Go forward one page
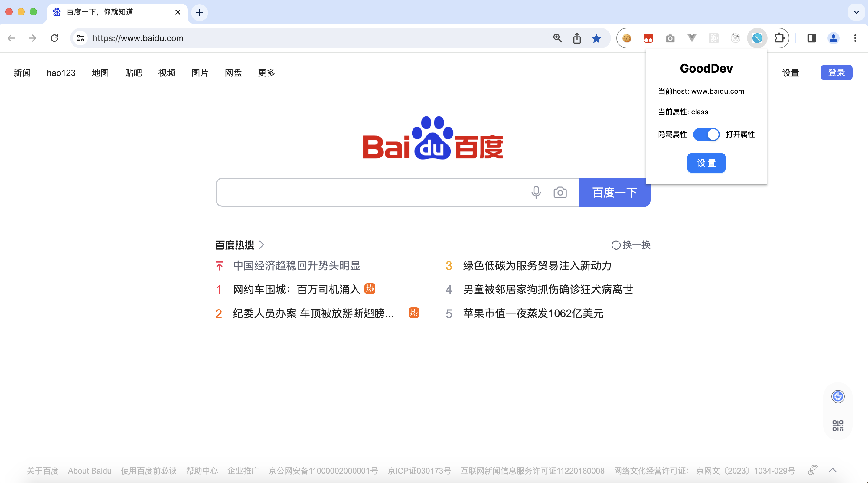This screenshot has width=868, height=483. pyautogui.click(x=33, y=38)
